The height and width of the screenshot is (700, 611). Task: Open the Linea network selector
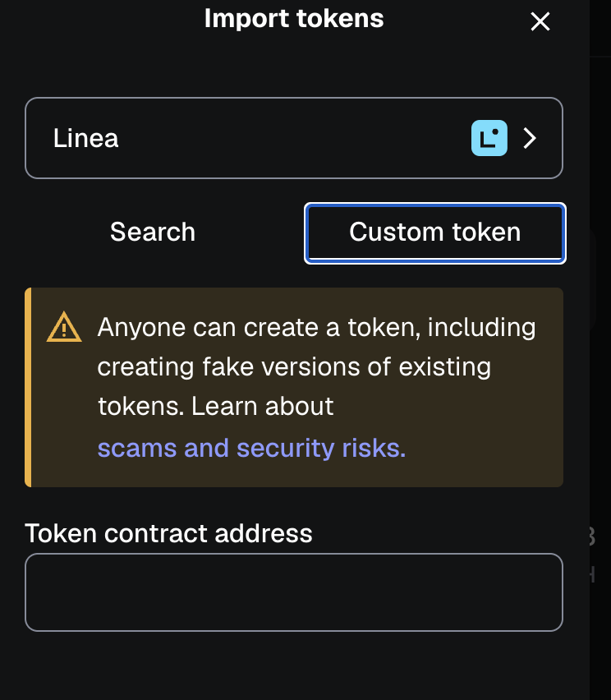pyautogui.click(x=293, y=138)
